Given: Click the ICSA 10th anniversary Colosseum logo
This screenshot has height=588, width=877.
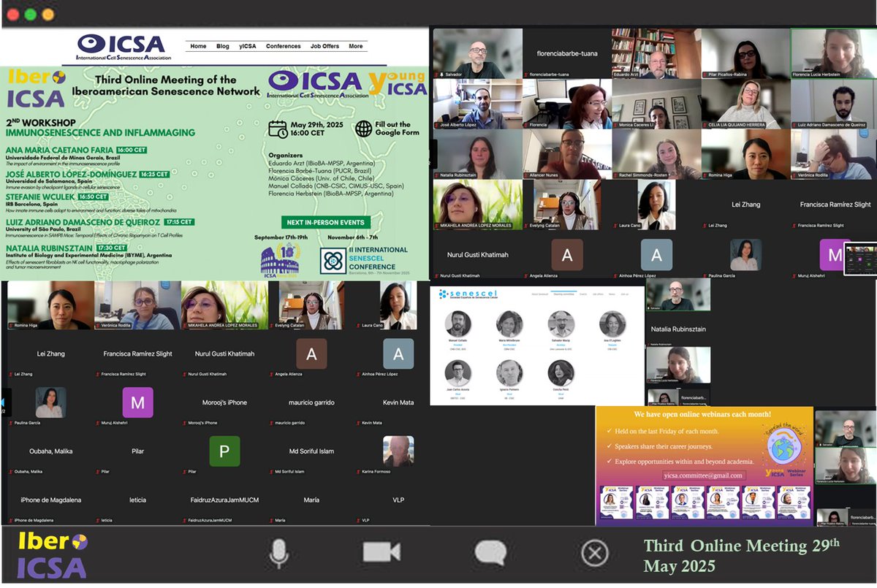Looking at the screenshot, I should [281, 261].
